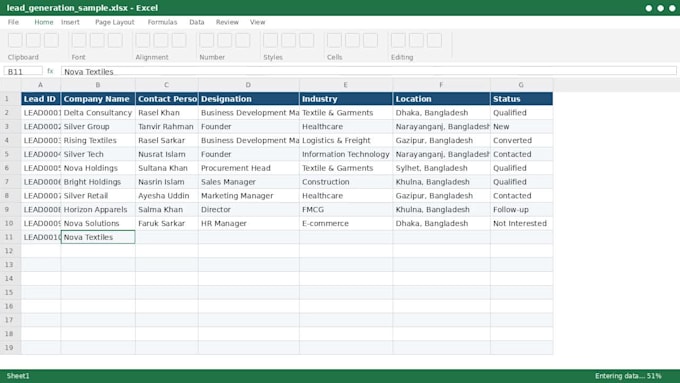Click the last button in the Clipboard group
Screen dimensions: 680x383
point(52,40)
